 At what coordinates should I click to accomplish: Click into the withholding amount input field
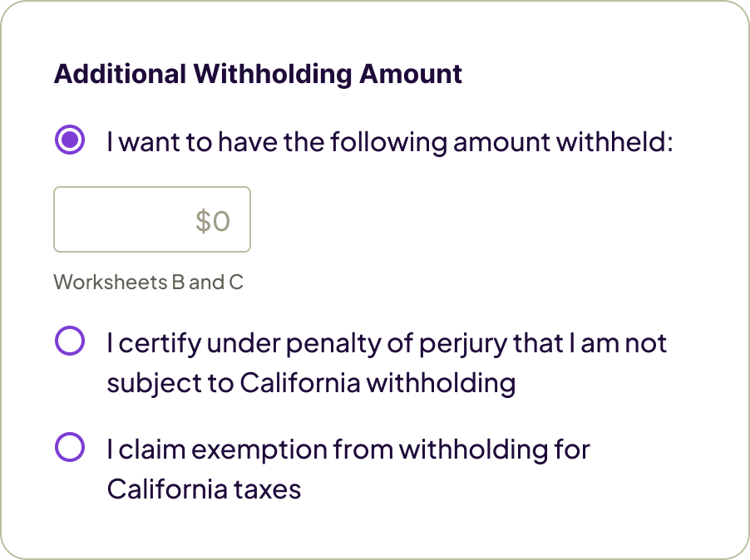pyautogui.click(x=152, y=219)
